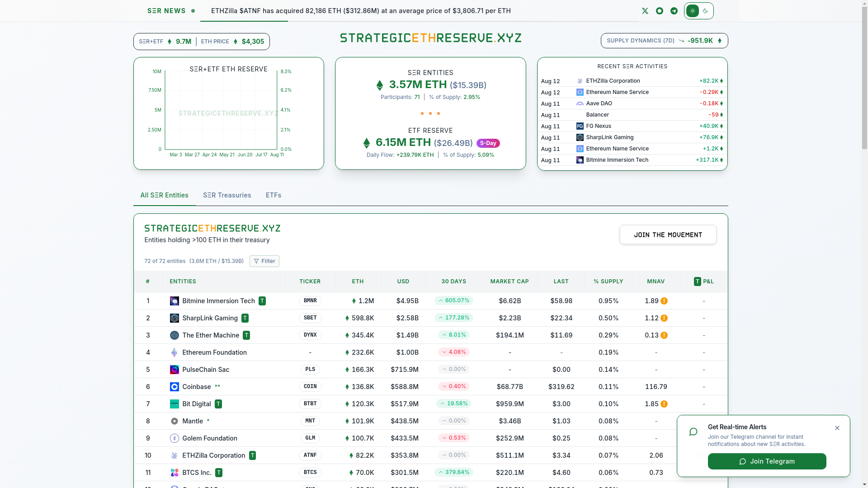This screenshot has height=488, width=868.
Task: Click the Ethereum Foundation logo icon
Action: 174,352
